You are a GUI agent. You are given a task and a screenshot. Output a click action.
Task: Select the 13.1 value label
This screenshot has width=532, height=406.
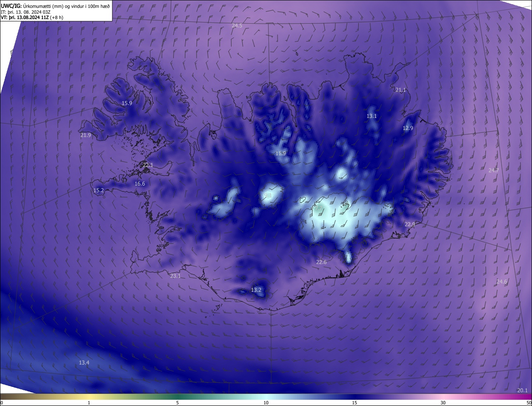click(372, 116)
